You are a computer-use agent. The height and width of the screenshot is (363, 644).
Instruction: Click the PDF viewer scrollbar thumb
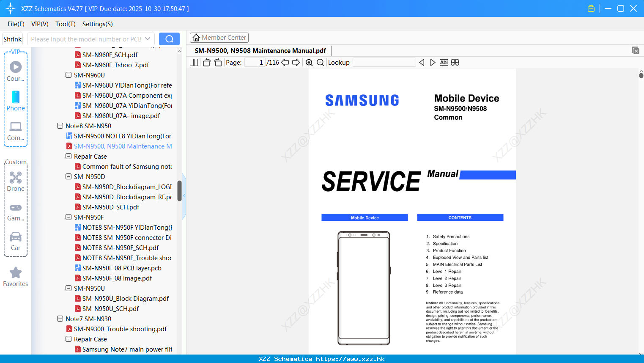641,75
